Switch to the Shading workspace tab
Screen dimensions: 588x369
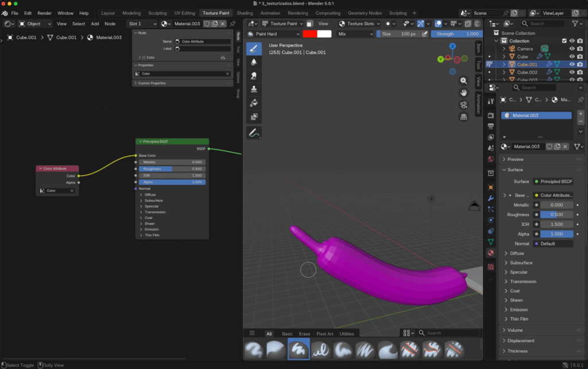pos(245,13)
